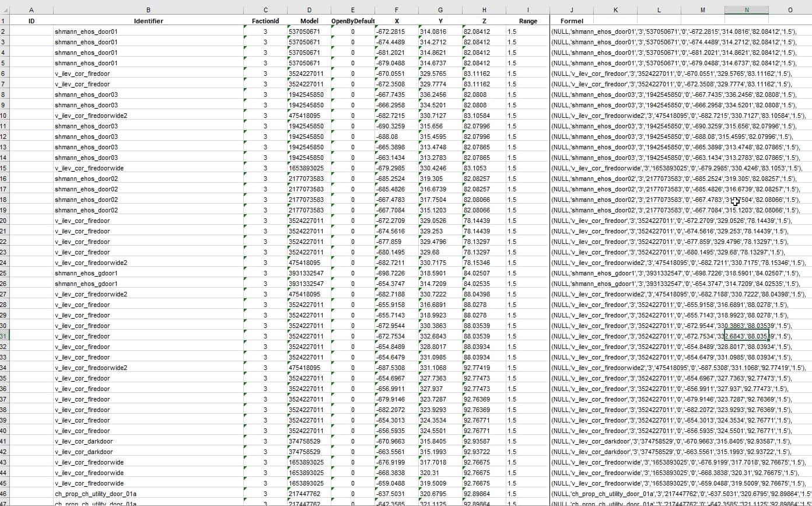The width and height of the screenshot is (812, 506).
Task: Click the X value -698.7226 cell
Action: [x=396, y=273]
